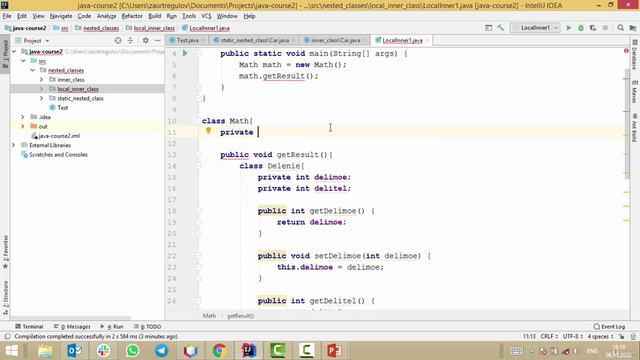Open Project panel settings gear

click(x=145, y=40)
